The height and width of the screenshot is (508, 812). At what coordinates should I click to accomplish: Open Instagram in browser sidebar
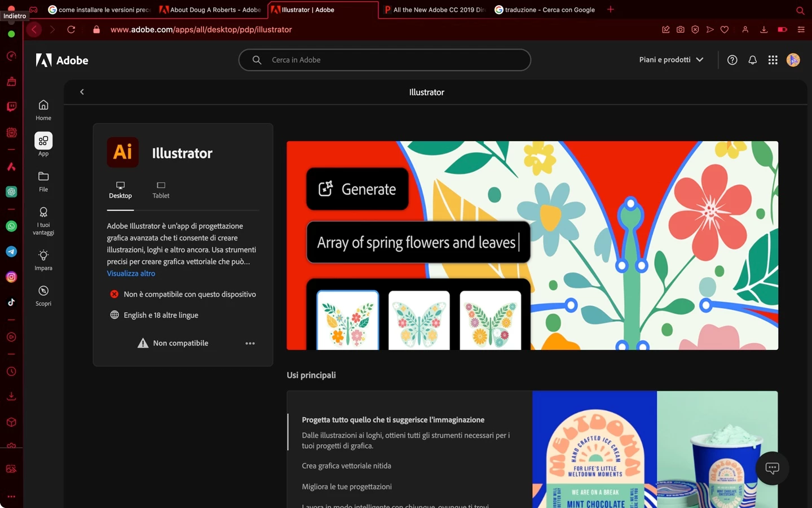(11, 277)
